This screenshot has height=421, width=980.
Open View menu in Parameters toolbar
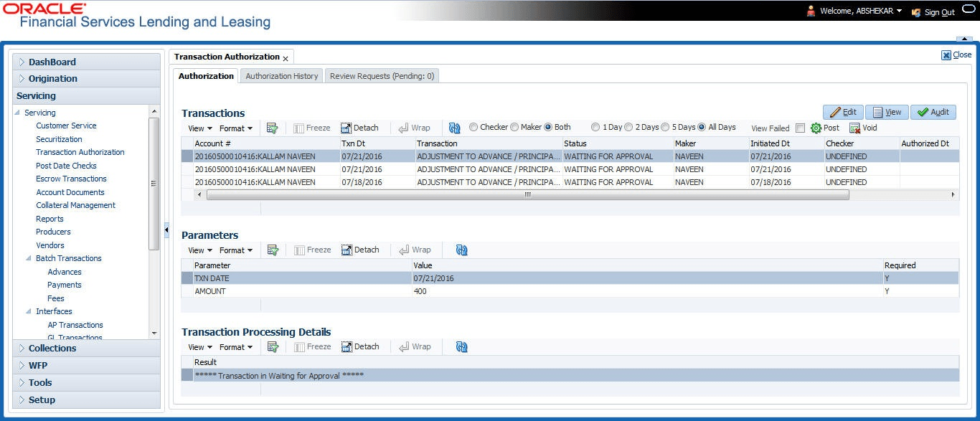(x=200, y=250)
